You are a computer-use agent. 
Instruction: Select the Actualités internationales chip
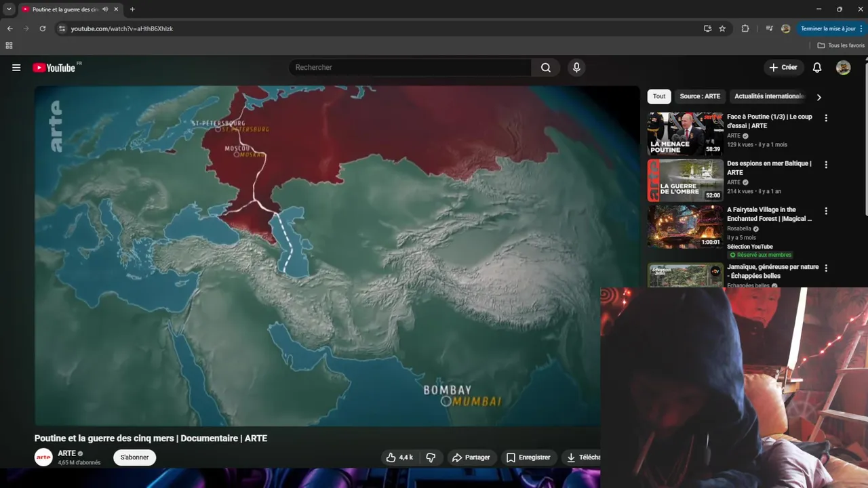[x=769, y=96]
